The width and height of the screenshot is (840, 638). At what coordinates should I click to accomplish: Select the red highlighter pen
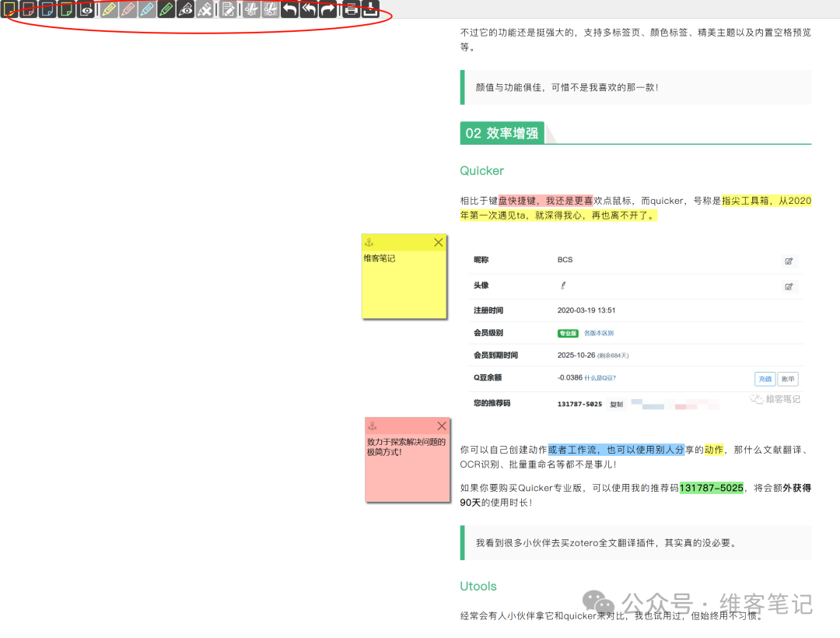click(x=128, y=9)
